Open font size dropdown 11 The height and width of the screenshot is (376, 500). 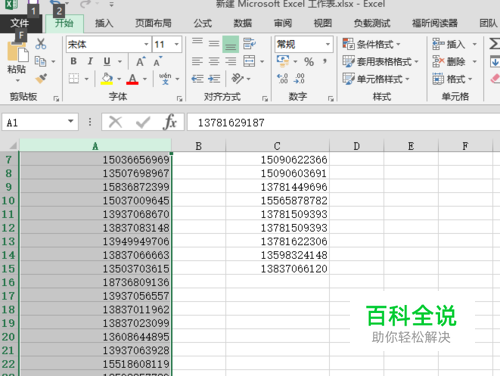177,44
